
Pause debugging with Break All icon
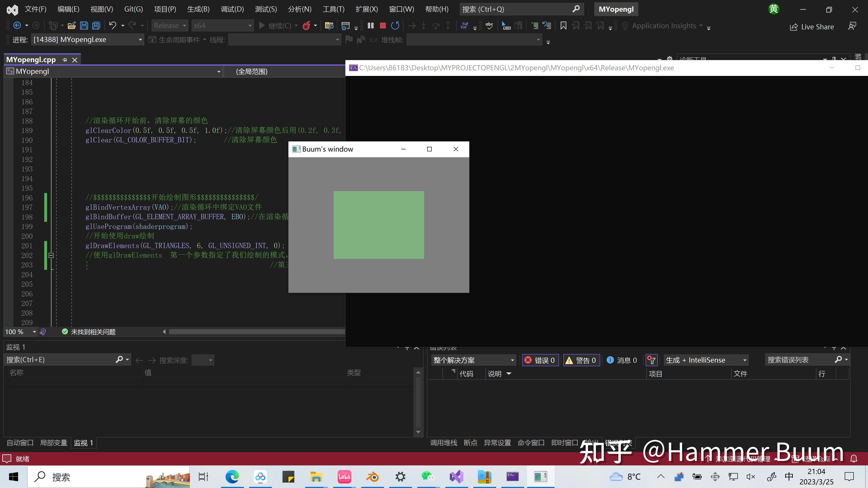370,25
